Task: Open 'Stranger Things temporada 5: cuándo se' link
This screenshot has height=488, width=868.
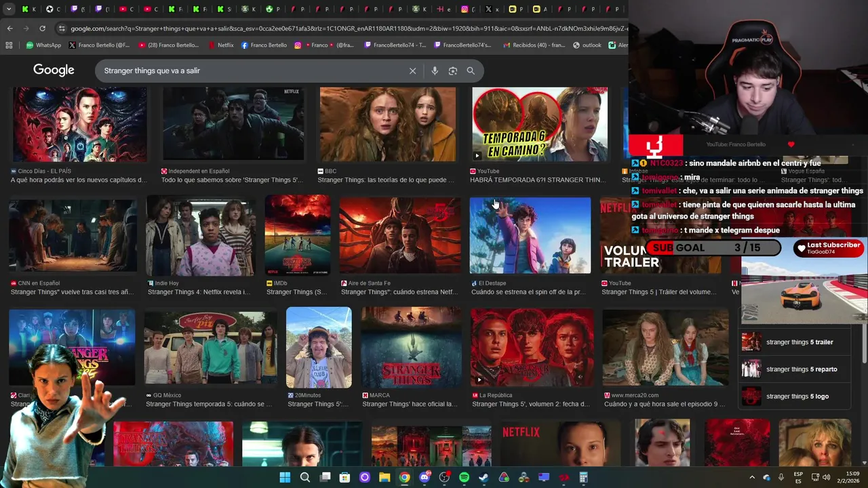Action: [x=210, y=405]
